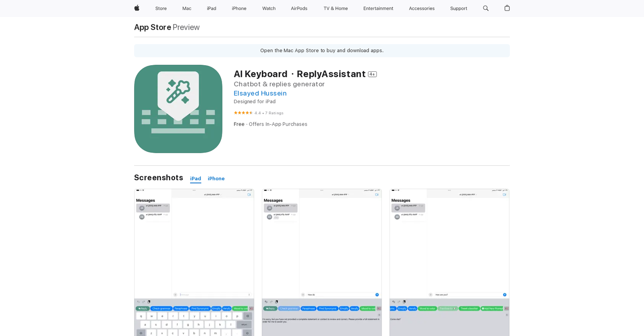The height and width of the screenshot is (336, 644).
Task: Go to the Watch menu
Action: (x=269, y=8)
